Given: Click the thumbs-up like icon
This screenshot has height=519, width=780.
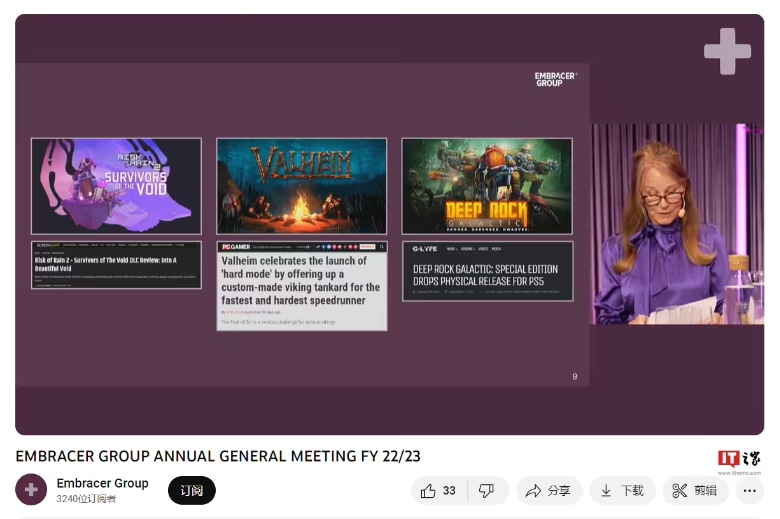Looking at the screenshot, I should click(x=429, y=490).
